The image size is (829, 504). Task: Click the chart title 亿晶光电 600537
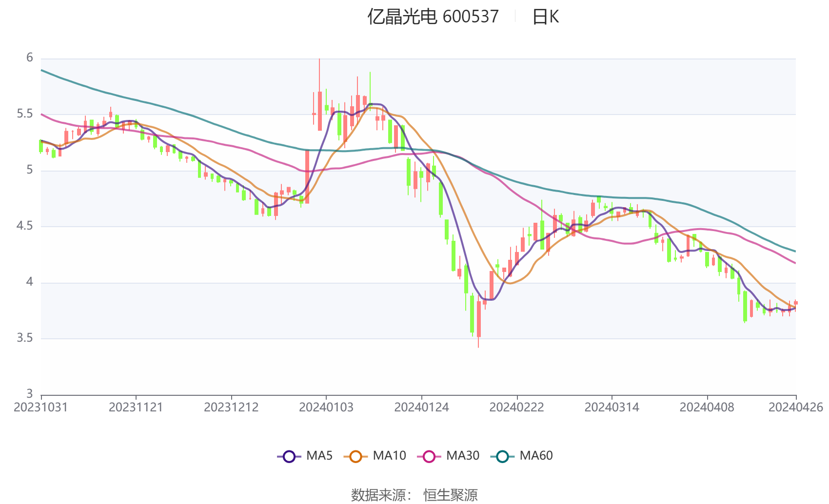pyautogui.click(x=433, y=17)
